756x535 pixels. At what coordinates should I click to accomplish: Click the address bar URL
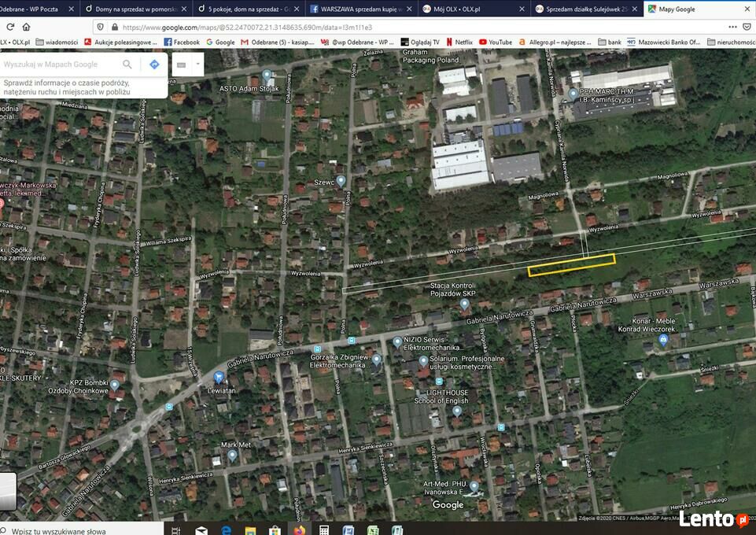point(247,28)
